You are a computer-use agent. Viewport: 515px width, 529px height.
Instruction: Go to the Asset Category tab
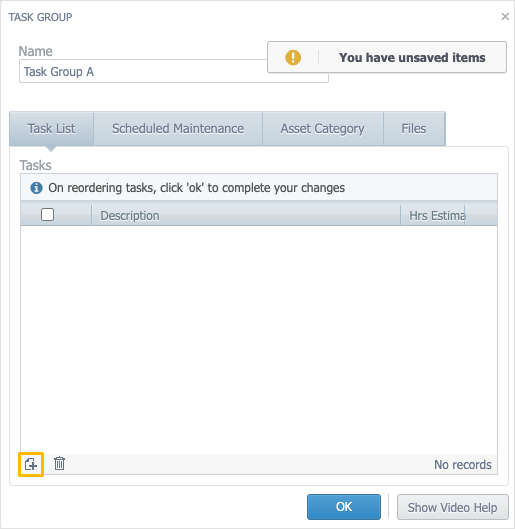pyautogui.click(x=322, y=129)
